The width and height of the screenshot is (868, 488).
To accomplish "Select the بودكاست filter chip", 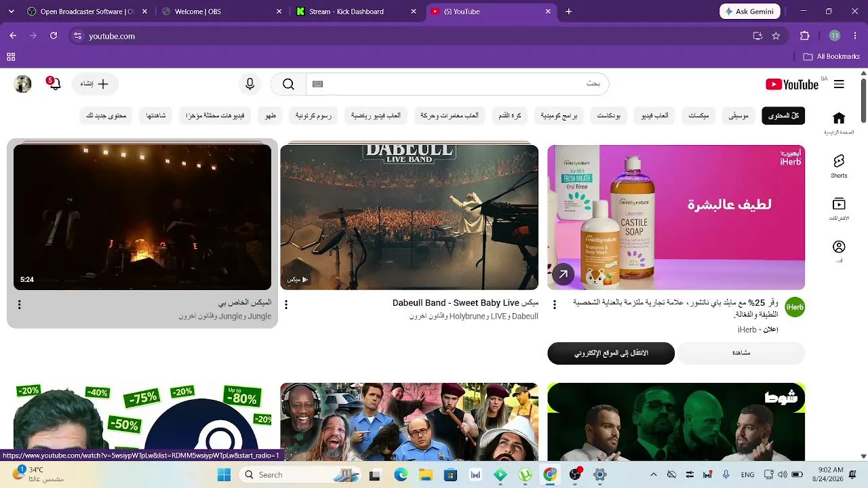I will pyautogui.click(x=609, y=116).
